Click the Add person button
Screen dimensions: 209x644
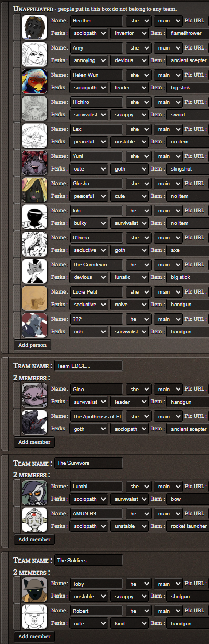[32, 345]
